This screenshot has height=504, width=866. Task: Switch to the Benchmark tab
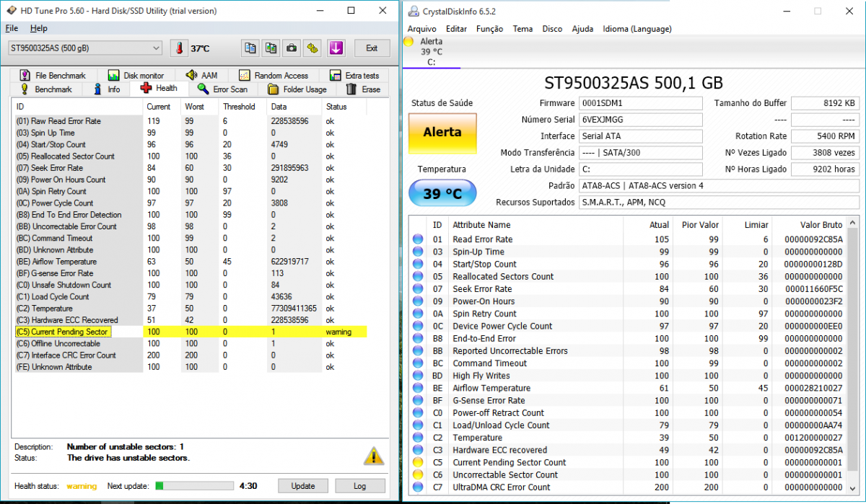[x=46, y=89]
